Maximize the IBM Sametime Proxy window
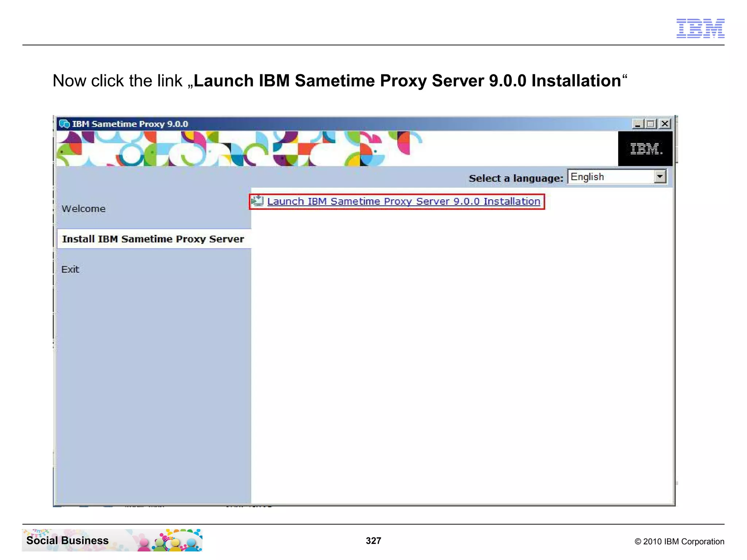 pyautogui.click(x=651, y=124)
